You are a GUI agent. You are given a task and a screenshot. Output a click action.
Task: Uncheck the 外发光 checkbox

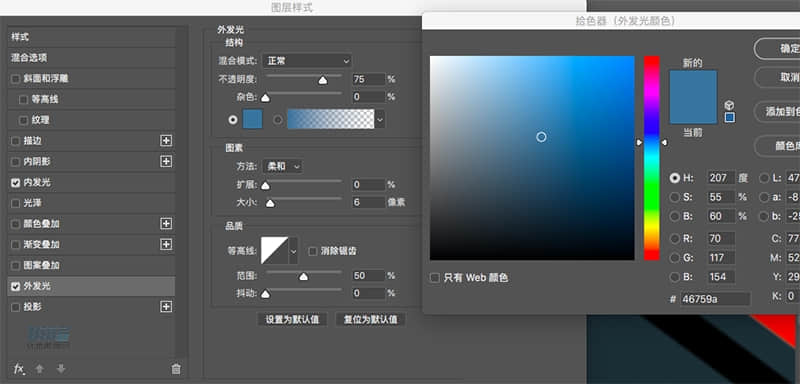(15, 287)
